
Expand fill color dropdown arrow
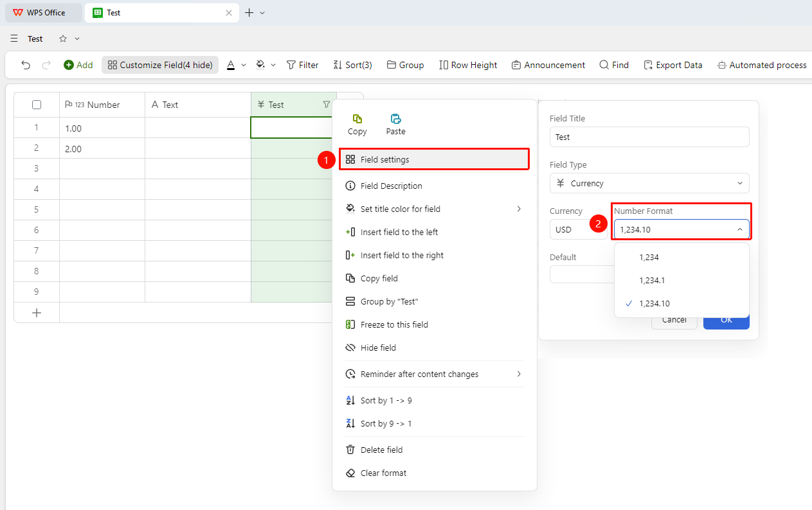point(273,65)
